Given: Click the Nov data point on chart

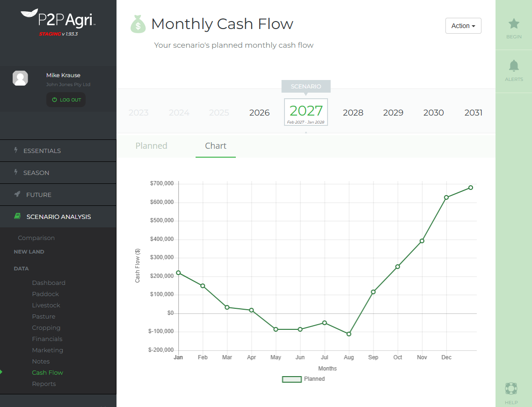Looking at the screenshot, I should coord(422,241).
